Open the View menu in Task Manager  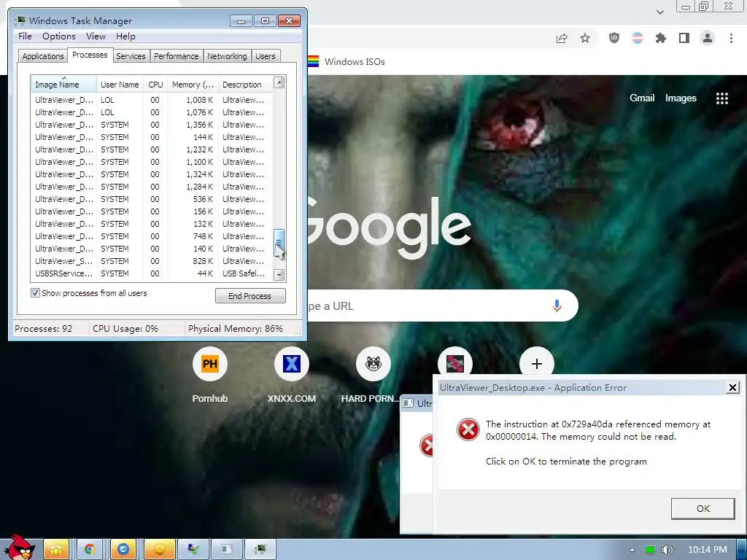(x=96, y=36)
